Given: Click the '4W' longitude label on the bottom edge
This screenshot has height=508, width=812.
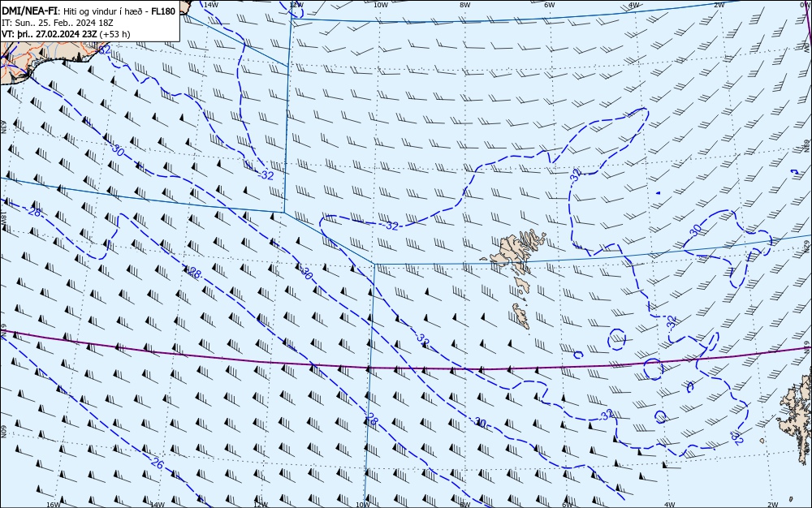Looking at the screenshot, I should click(670, 505).
